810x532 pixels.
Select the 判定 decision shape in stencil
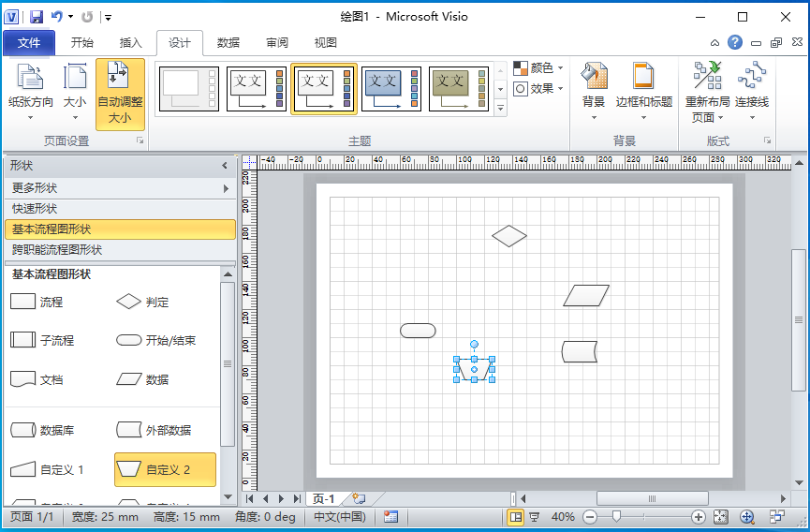[x=128, y=302]
